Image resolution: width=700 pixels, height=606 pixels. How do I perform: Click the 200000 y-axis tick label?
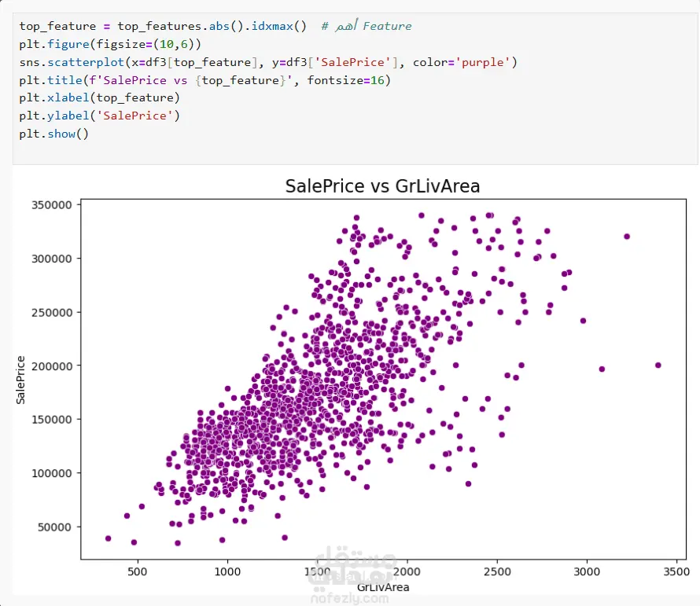point(51,366)
